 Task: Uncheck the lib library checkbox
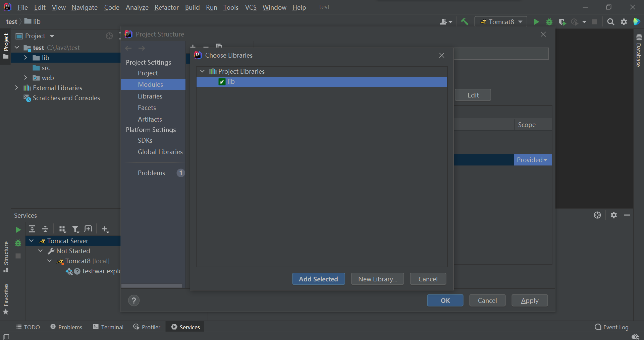coord(222,82)
